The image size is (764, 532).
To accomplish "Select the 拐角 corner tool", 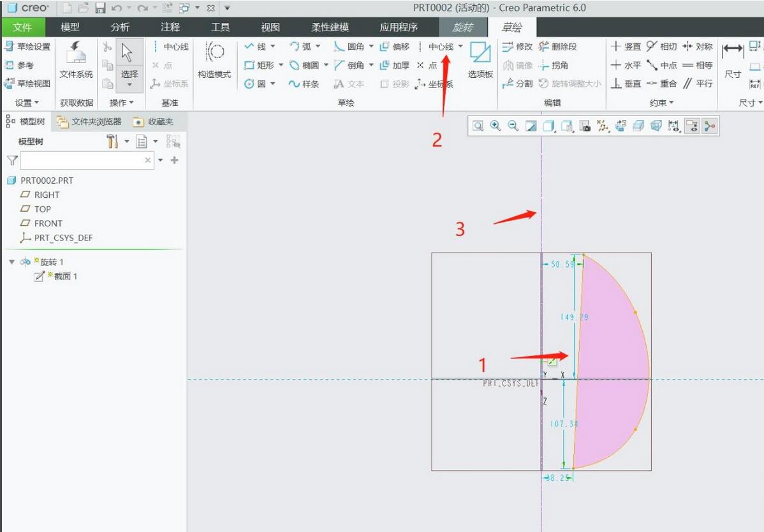I will coord(554,65).
